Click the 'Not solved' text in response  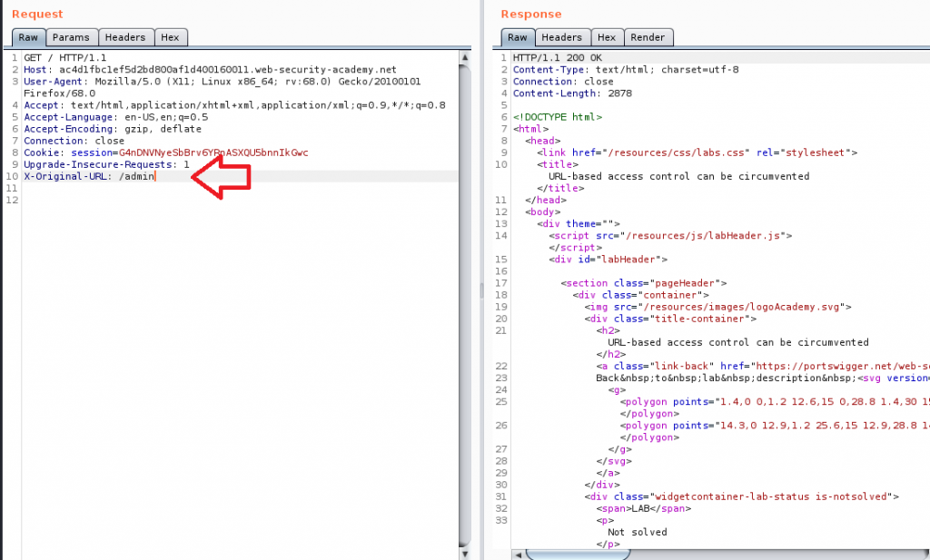(638, 532)
